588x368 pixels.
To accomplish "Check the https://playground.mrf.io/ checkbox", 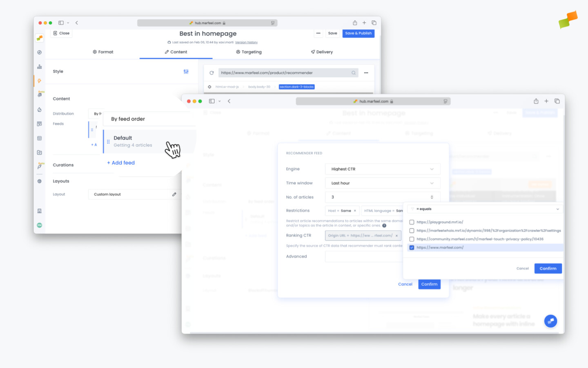I will (412, 222).
